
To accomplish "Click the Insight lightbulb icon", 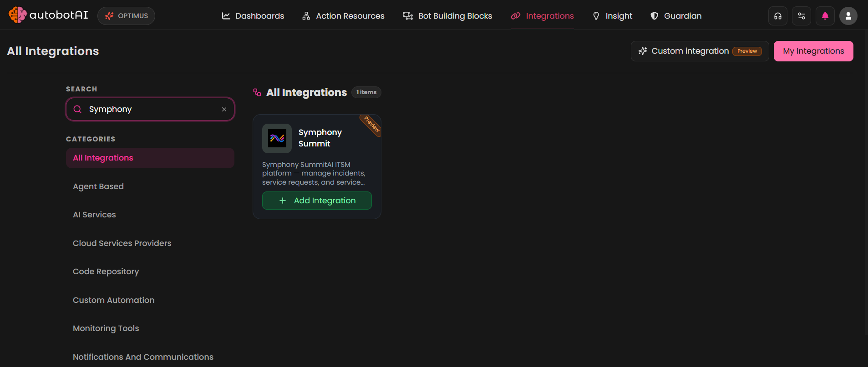I will [x=596, y=16].
